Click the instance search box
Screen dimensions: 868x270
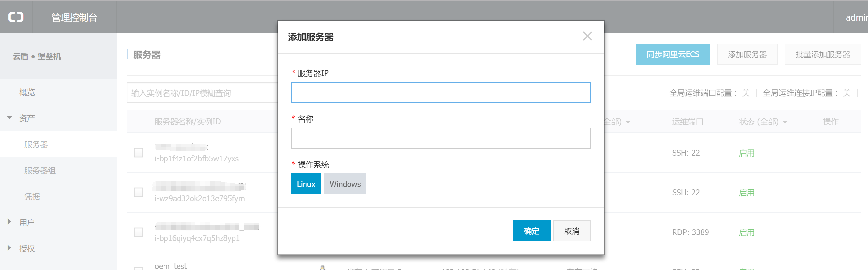coord(202,93)
